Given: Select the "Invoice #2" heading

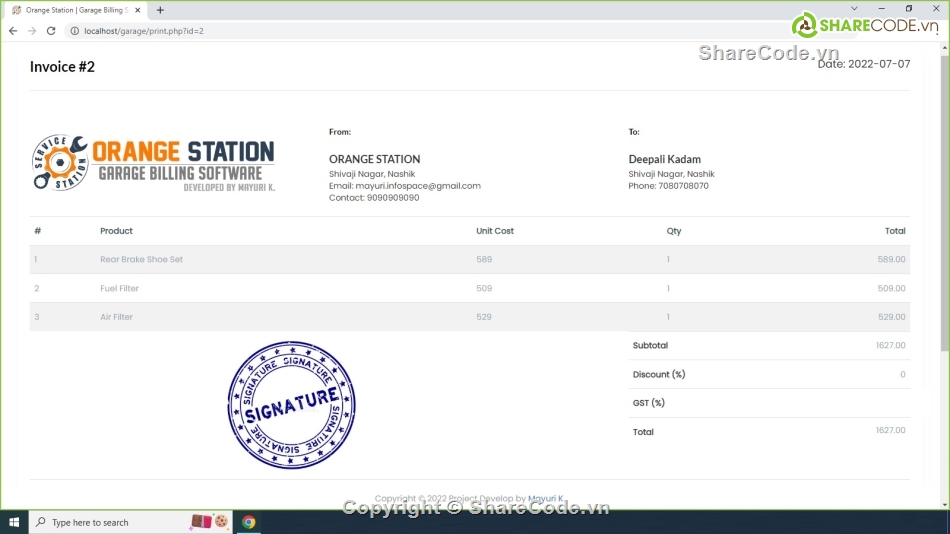Looking at the screenshot, I should click(62, 67).
